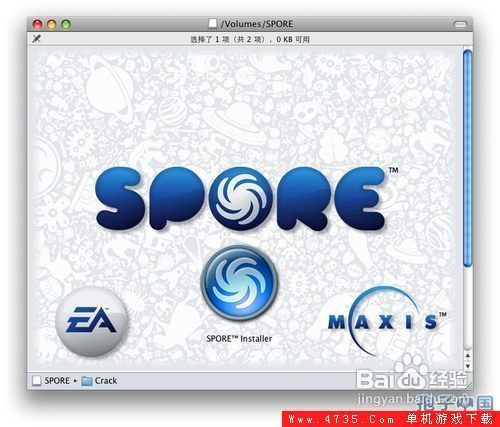500x427 pixels.
Task: Click the Crack folder in path bar
Action: coord(99,381)
